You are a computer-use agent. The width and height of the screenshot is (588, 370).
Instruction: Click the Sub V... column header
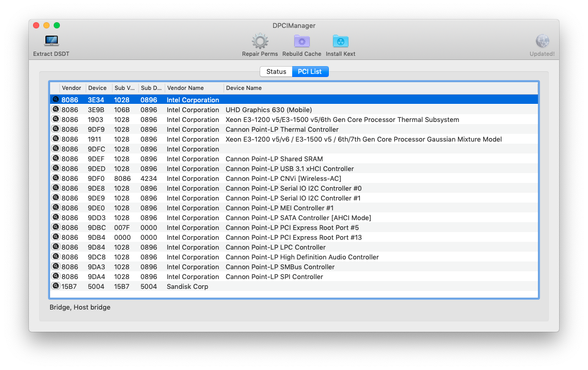click(125, 88)
